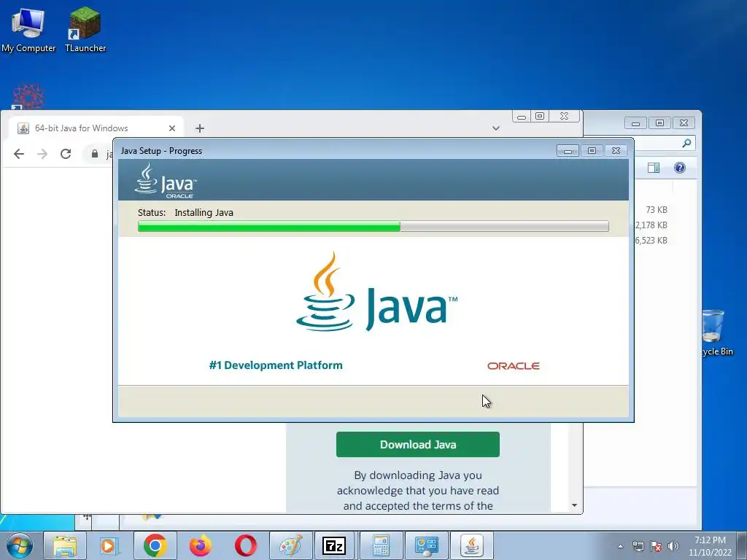Click the green Download Java button
747x560 pixels.
coord(418,444)
